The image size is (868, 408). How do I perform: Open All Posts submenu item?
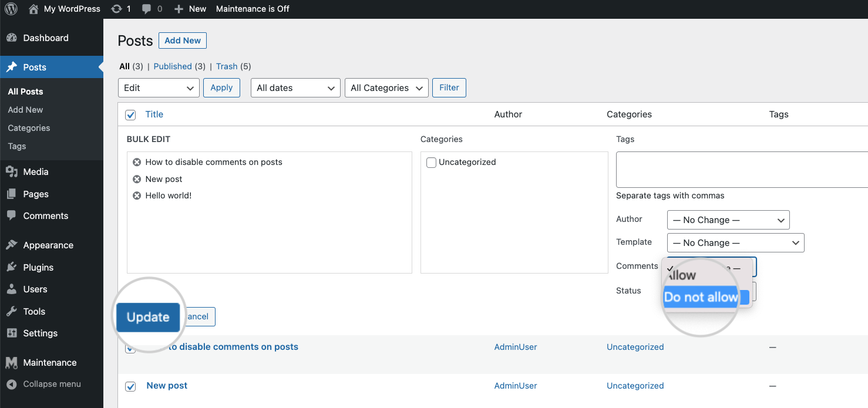click(25, 92)
